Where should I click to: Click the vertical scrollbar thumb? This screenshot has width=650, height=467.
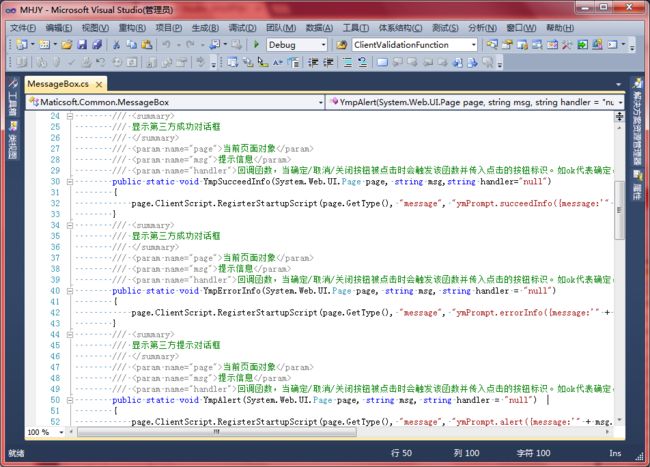619,210
